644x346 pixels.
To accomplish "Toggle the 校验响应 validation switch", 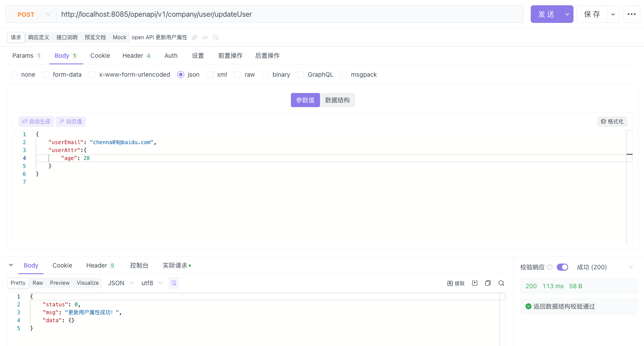I will click(562, 267).
